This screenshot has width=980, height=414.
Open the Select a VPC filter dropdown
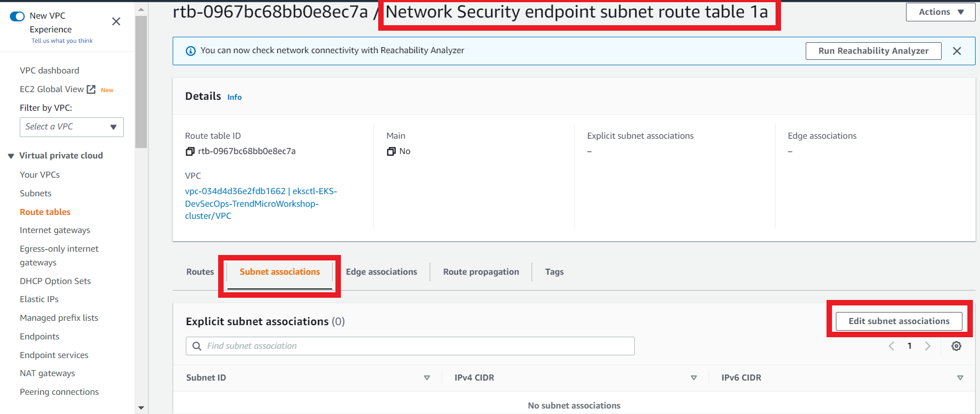click(x=72, y=127)
